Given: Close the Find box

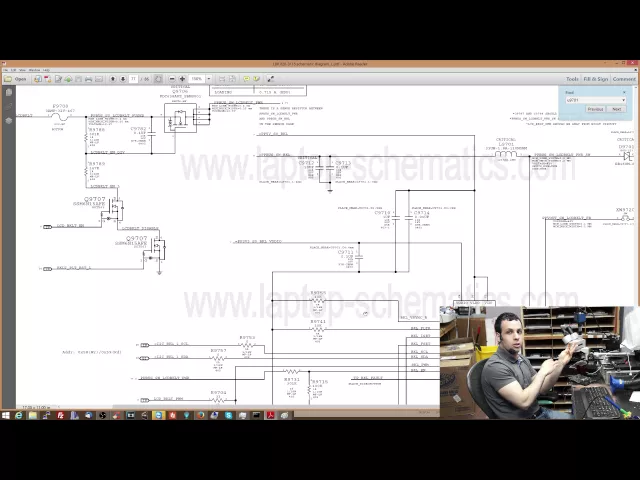Looking at the screenshot, I should tap(624, 92).
